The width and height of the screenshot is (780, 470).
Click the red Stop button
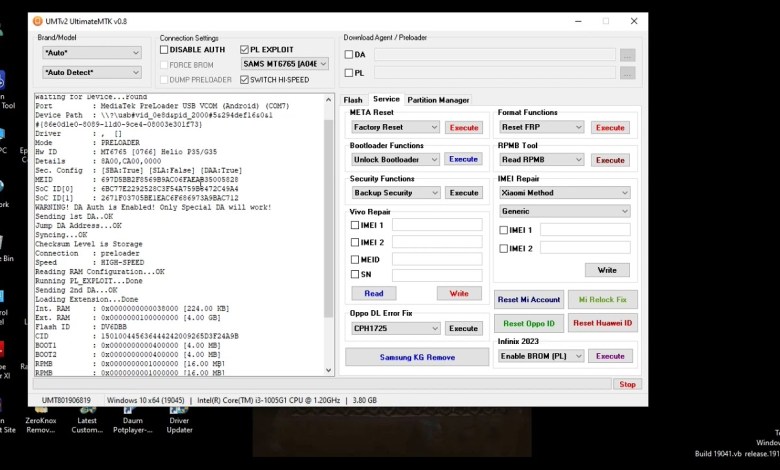627,384
